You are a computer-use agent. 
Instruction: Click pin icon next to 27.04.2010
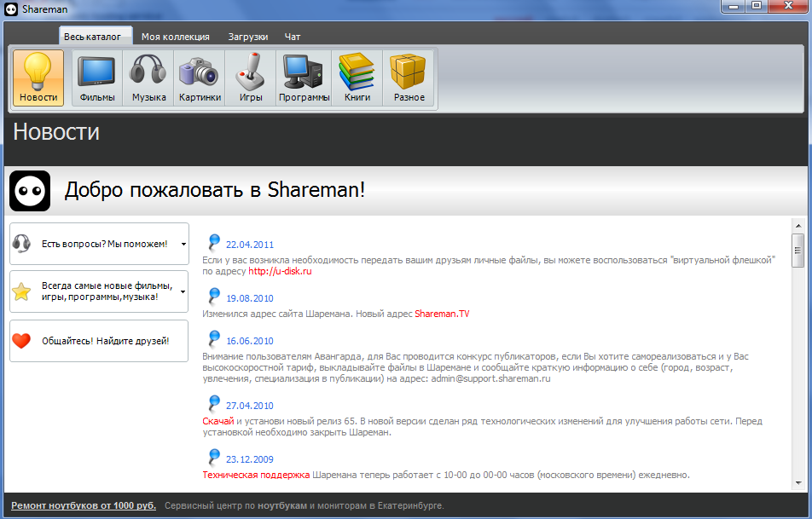tap(214, 402)
